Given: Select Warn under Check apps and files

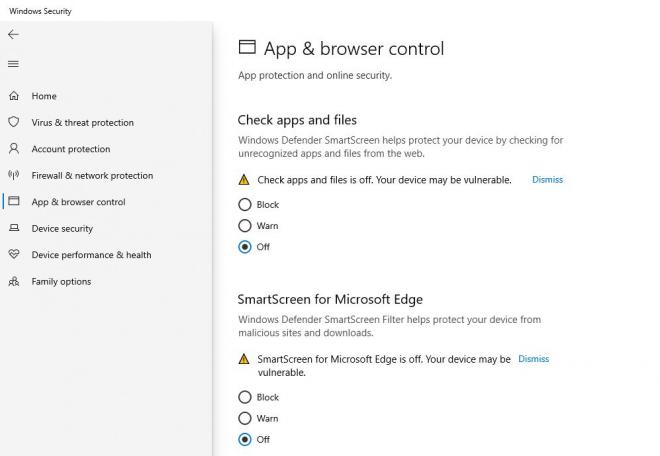Looking at the screenshot, I should 245,226.
